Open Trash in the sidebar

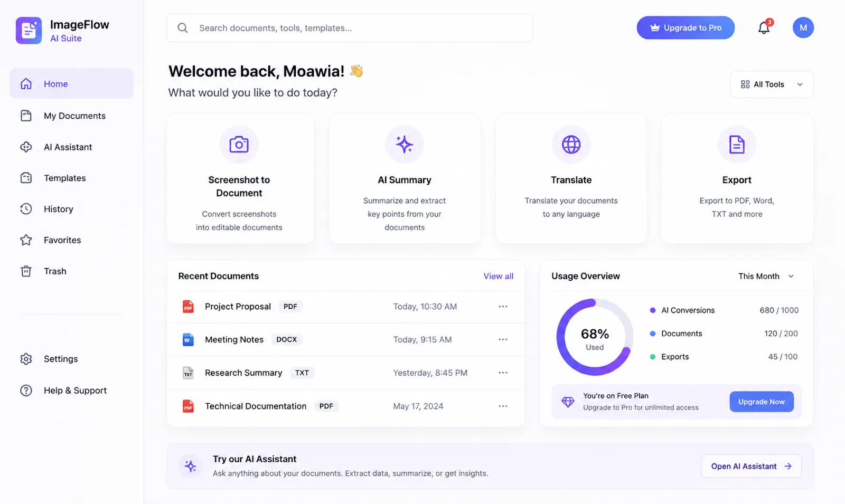point(71,271)
